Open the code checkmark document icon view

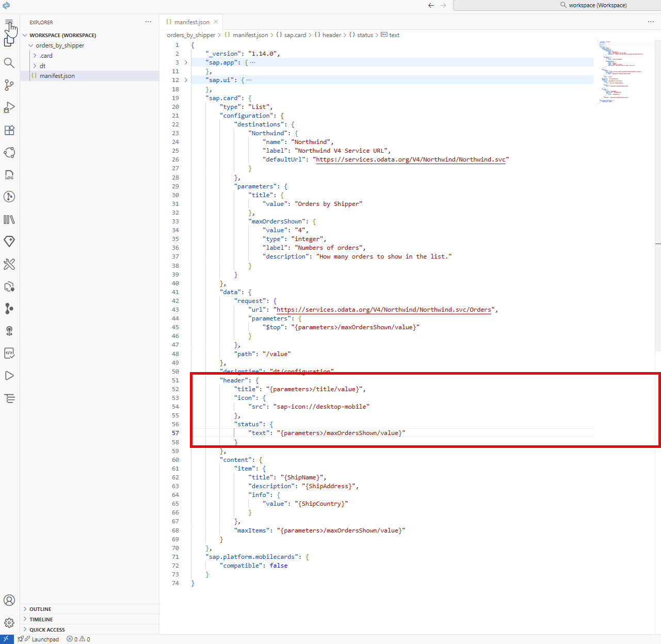click(9, 353)
